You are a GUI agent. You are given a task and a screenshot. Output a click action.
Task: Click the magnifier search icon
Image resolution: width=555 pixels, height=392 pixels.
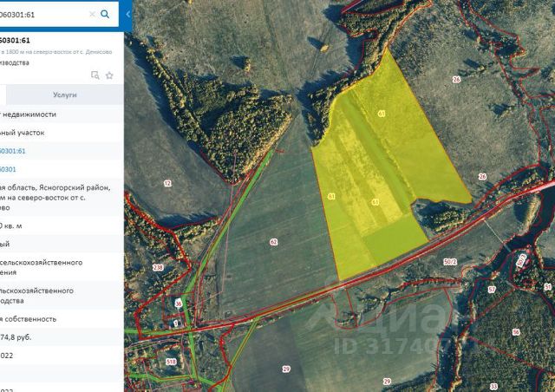[x=105, y=14]
